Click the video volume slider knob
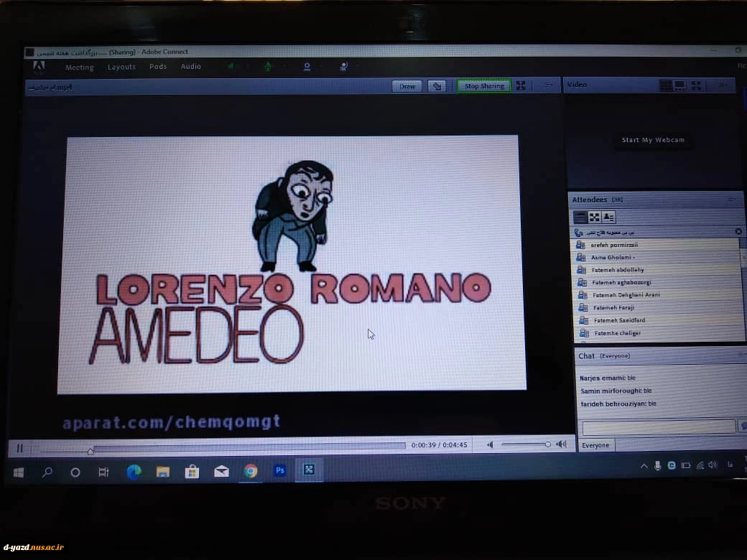 coord(548,444)
